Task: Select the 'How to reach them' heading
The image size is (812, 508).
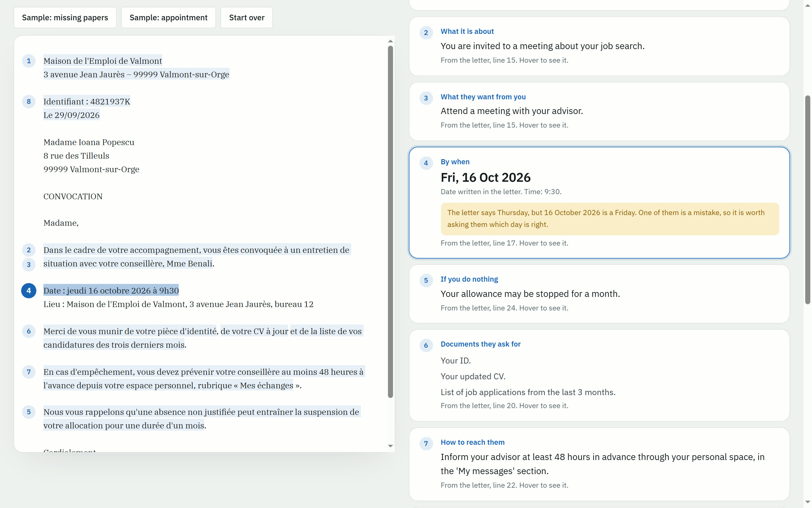Action: [x=473, y=442]
